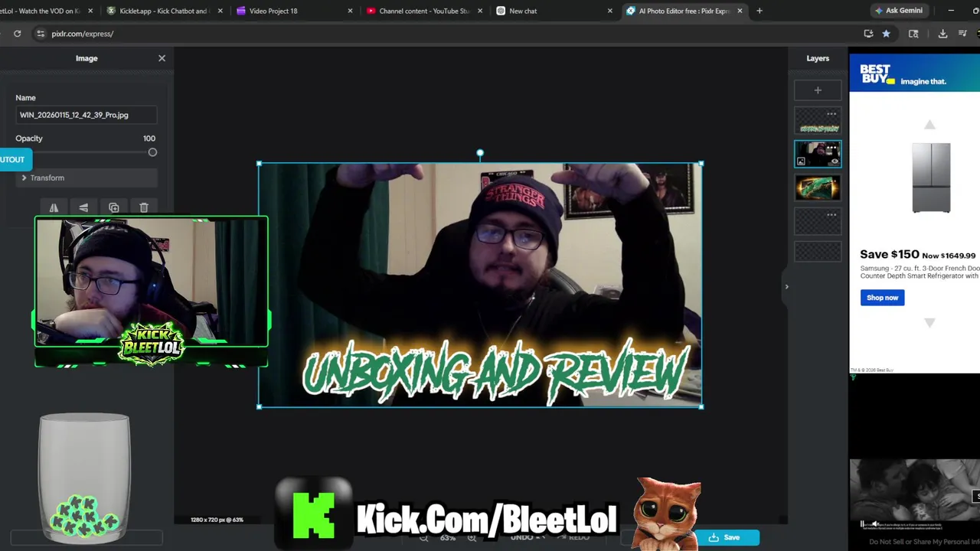Open Chrome downloads icon
980x551 pixels.
pyautogui.click(x=942, y=34)
